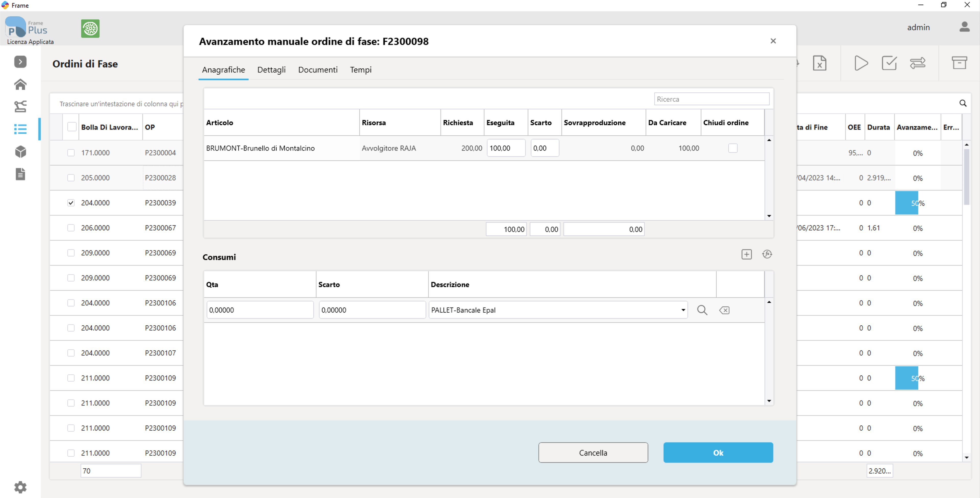Click the count field showing 70
The width and height of the screenshot is (980, 498).
(x=111, y=471)
